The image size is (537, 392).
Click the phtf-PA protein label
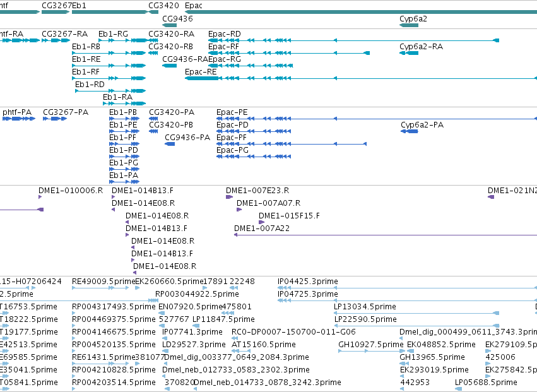click(x=17, y=112)
